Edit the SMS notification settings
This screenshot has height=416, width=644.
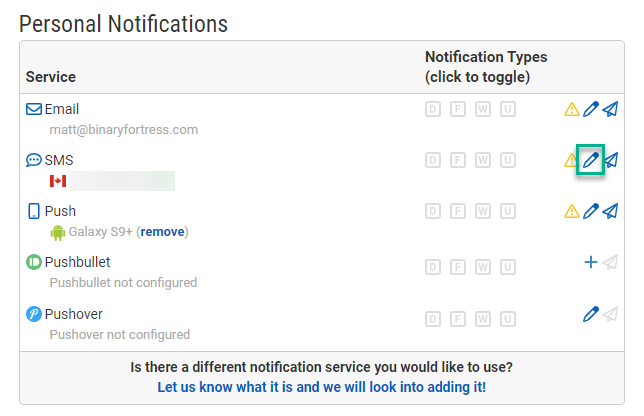click(591, 160)
